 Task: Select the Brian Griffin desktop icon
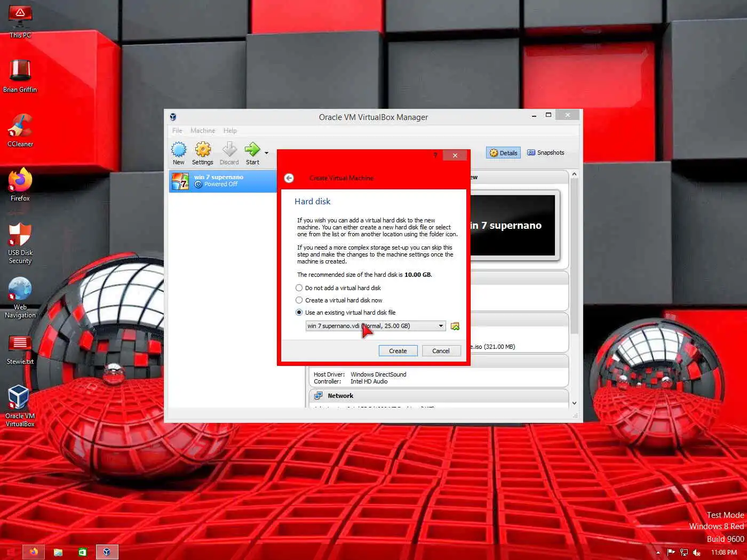tap(20, 76)
